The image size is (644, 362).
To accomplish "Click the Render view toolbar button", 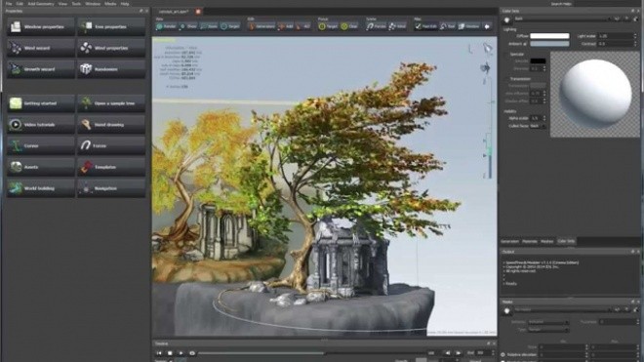I will pos(166,26).
